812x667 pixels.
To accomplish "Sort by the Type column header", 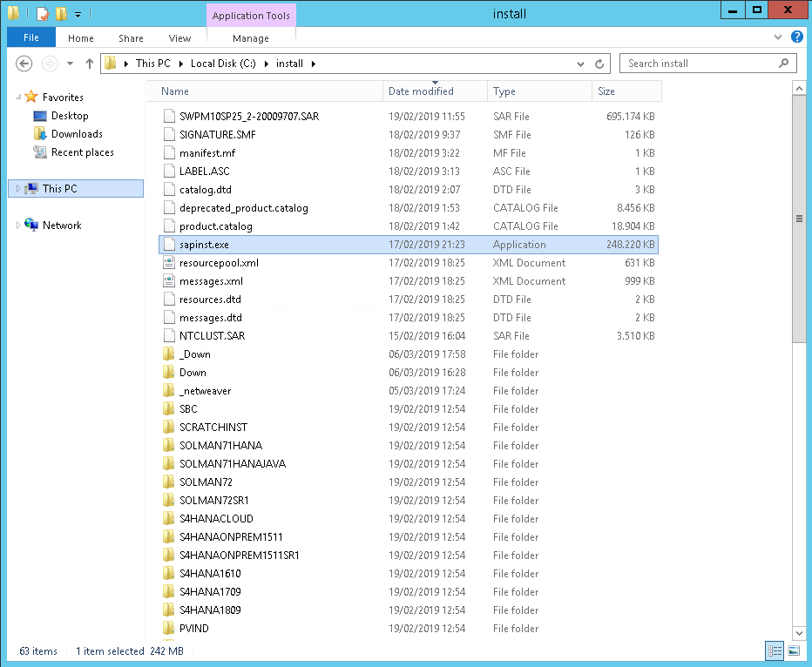I will tap(539, 91).
